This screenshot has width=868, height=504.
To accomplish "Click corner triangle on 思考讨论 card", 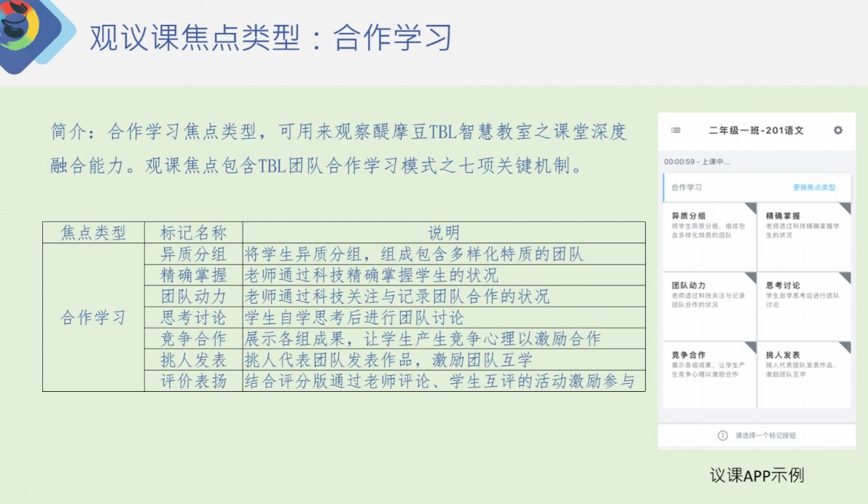I will 845,277.
